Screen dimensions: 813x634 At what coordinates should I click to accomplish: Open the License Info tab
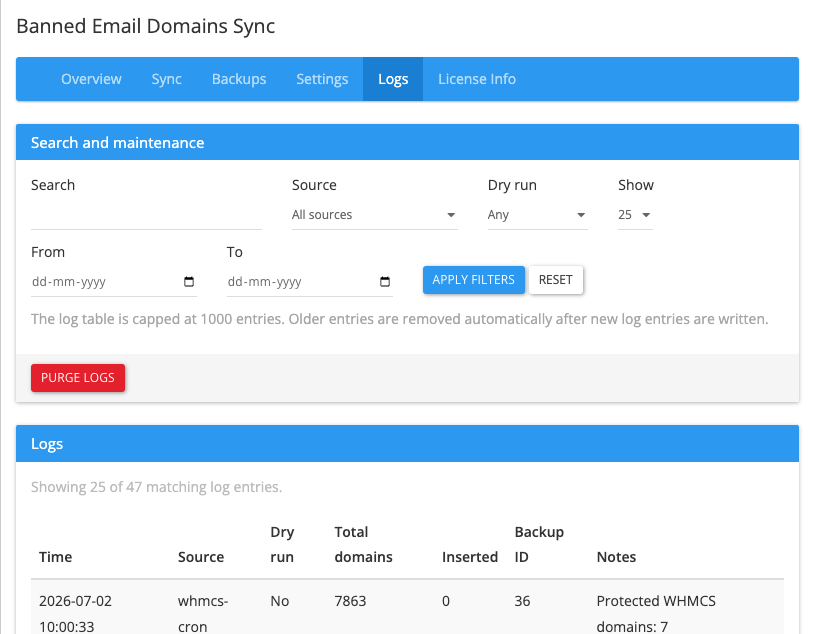point(477,79)
